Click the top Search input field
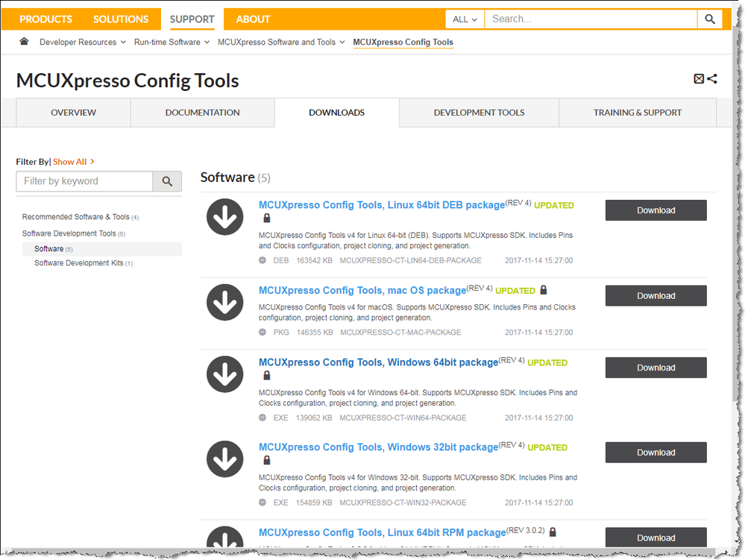The height and width of the screenshot is (560, 745). pos(591,19)
